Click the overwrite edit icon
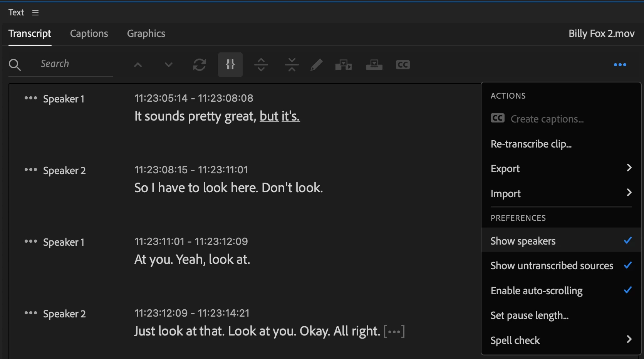Screen dimensions: 644x359 (x=374, y=65)
